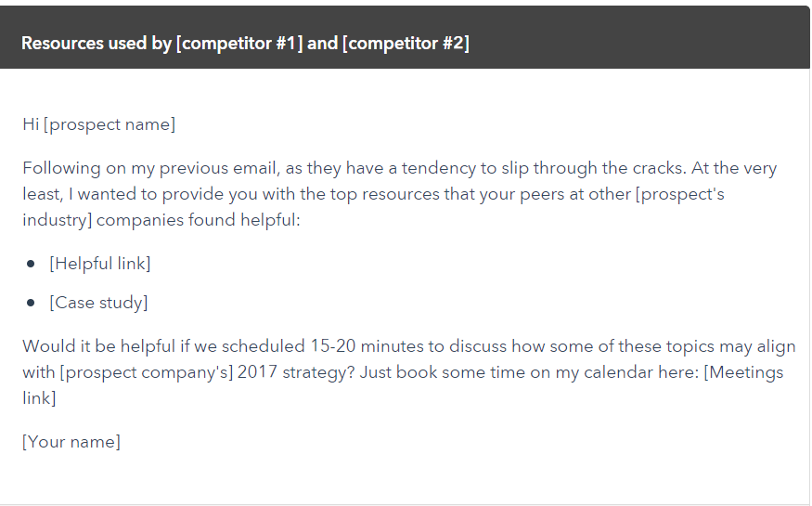The image size is (812, 506).
Task: Click the word 'Following' in first paragraph
Action: (x=61, y=168)
